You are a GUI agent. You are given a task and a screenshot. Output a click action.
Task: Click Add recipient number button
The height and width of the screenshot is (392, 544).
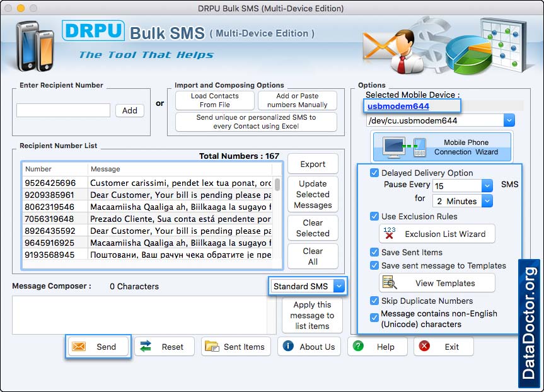[130, 110]
